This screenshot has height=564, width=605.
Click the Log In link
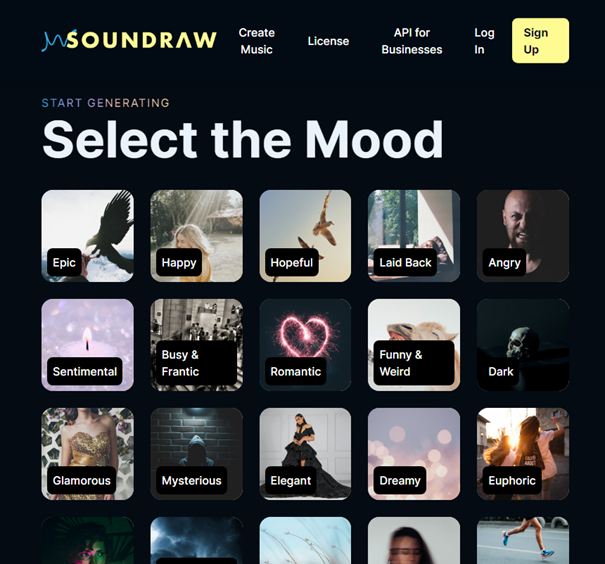(484, 41)
